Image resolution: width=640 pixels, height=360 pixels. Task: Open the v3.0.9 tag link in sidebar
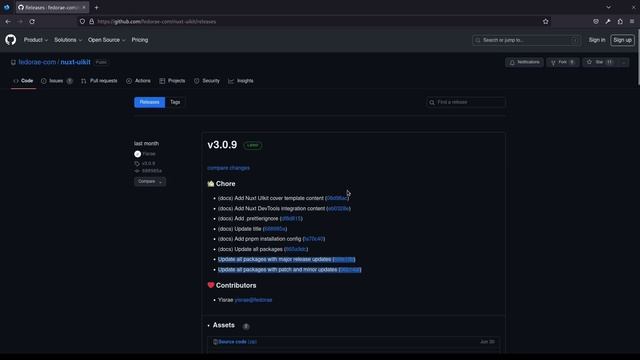click(148, 163)
